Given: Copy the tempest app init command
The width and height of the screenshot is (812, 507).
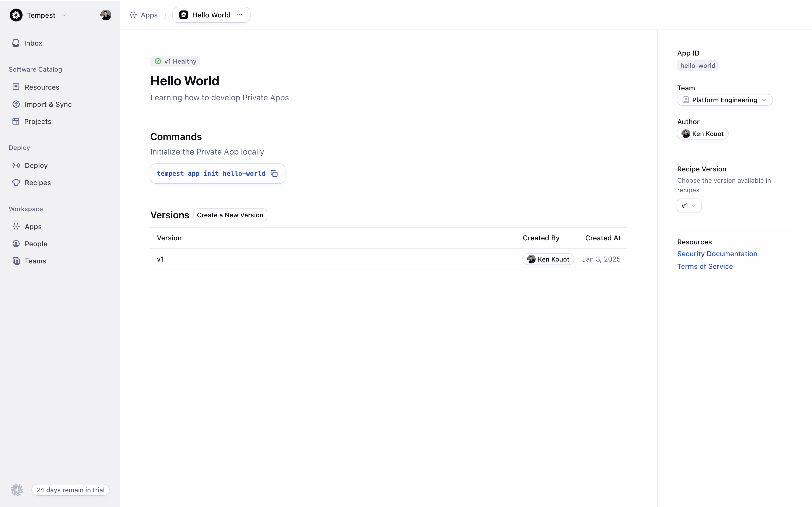Looking at the screenshot, I should pos(274,173).
